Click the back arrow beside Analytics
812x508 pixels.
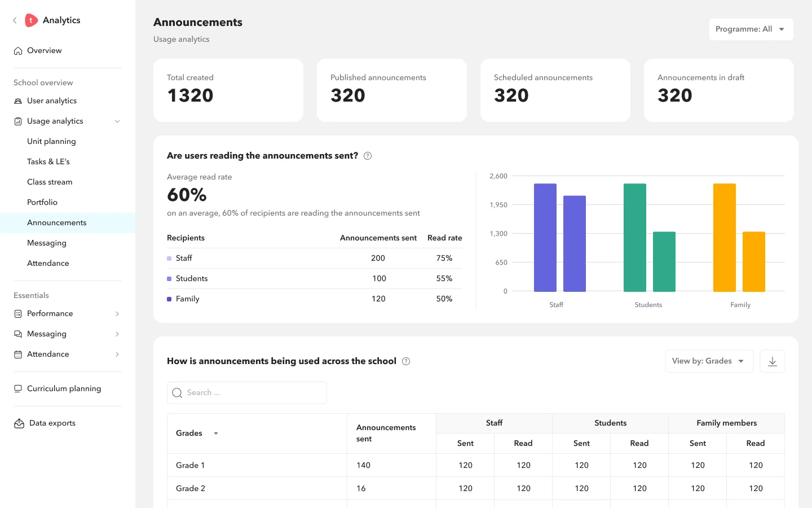click(x=15, y=20)
